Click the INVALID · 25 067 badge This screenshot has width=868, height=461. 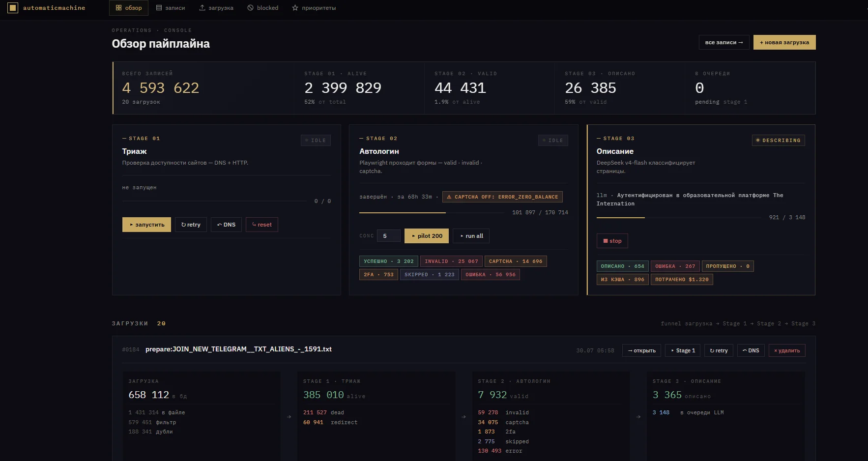click(x=451, y=261)
